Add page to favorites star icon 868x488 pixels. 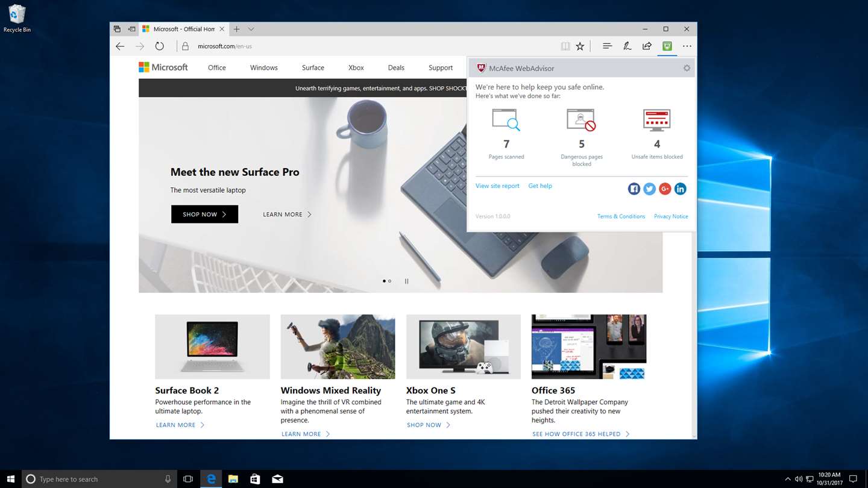click(x=580, y=46)
